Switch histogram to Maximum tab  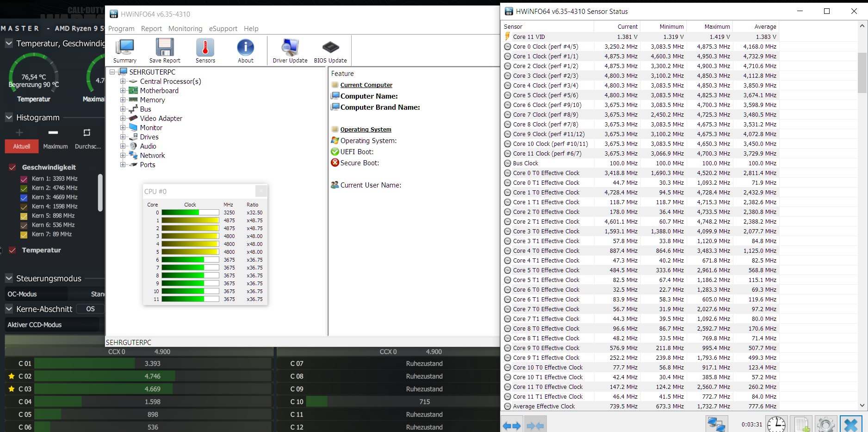(56, 146)
